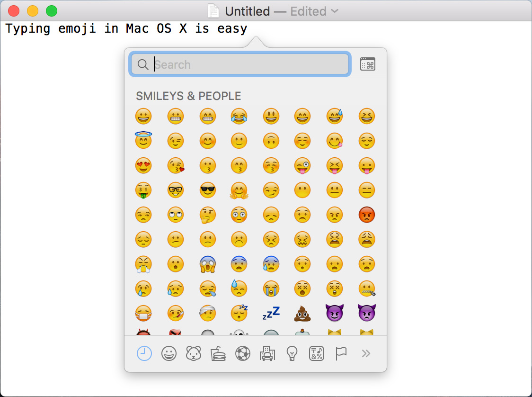Open the Food & Drink category icon

pos(218,353)
